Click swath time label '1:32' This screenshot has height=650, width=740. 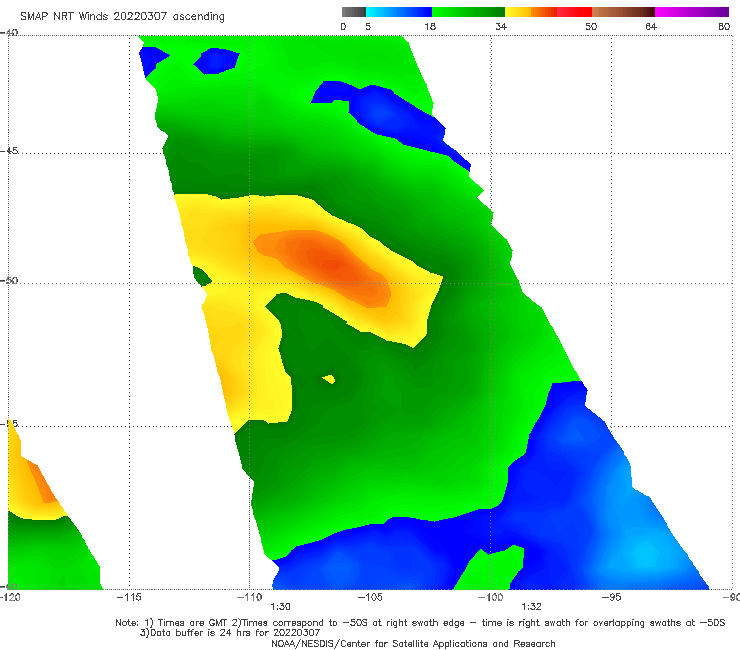click(x=531, y=607)
